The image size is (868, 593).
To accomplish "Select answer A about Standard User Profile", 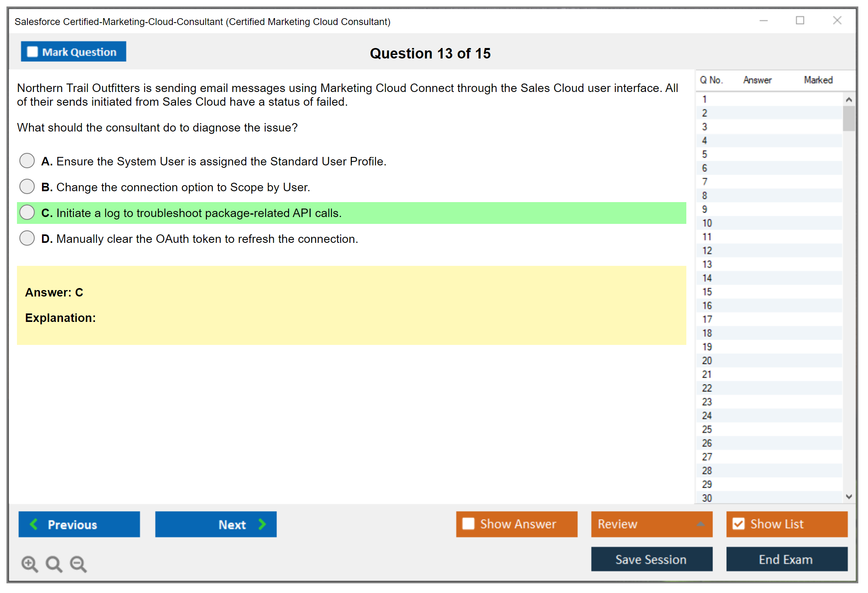I will [x=27, y=161].
